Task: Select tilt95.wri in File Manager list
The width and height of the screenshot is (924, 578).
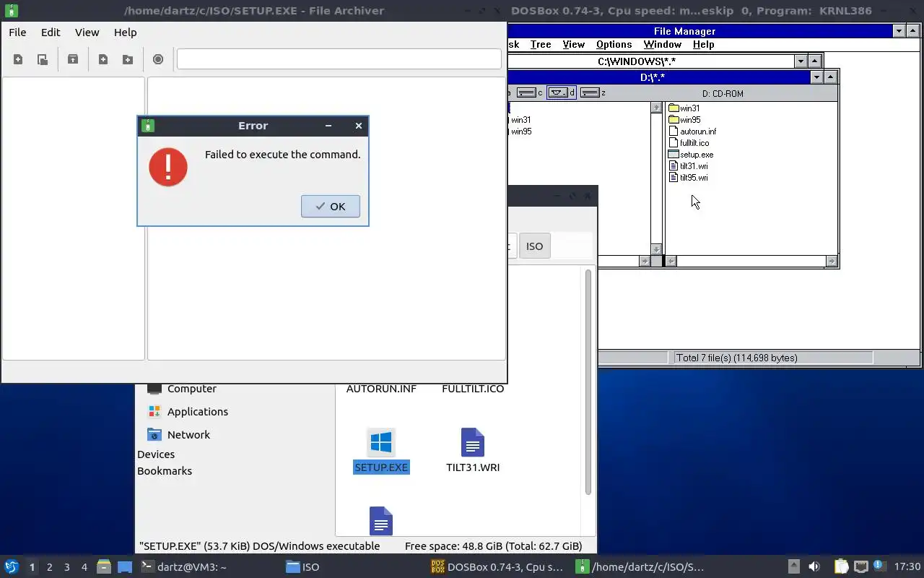Action: tap(688, 178)
